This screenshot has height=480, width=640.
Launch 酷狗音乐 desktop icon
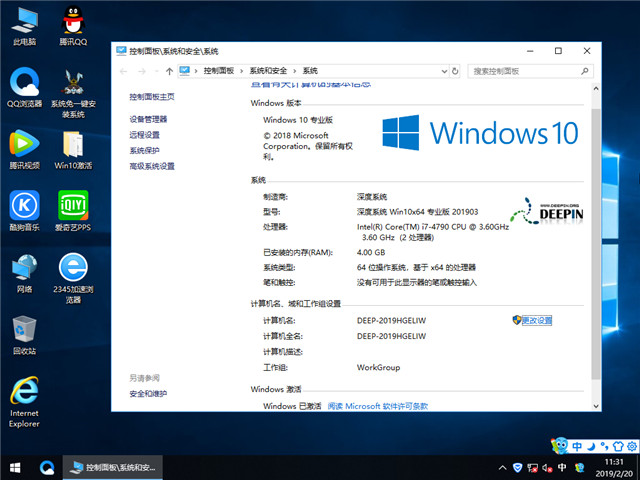pos(24,211)
